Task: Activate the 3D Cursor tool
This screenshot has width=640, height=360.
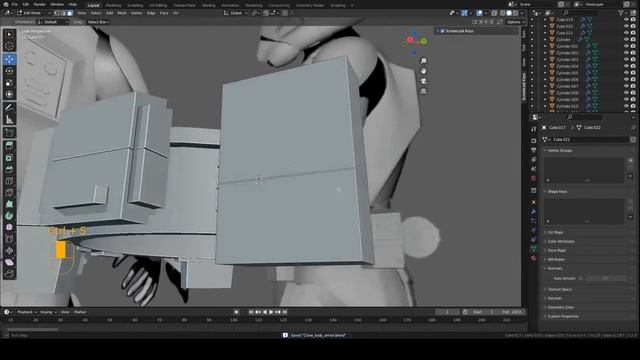Action: [x=9, y=47]
